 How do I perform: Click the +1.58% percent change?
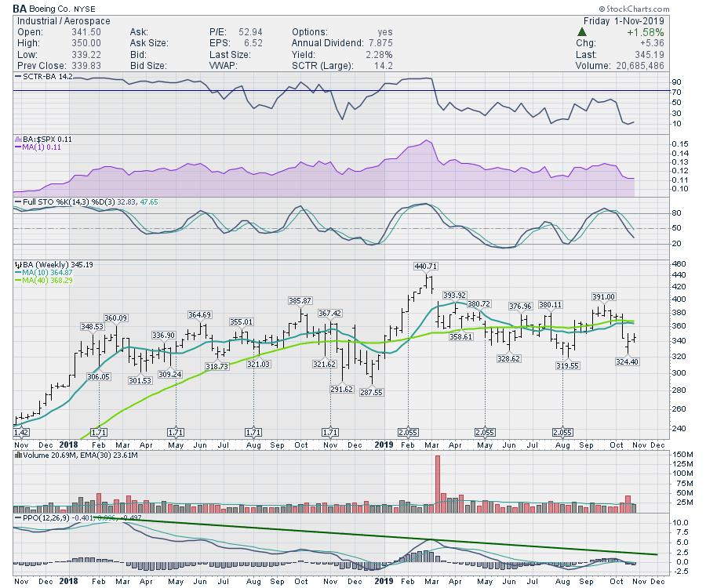tap(646, 32)
